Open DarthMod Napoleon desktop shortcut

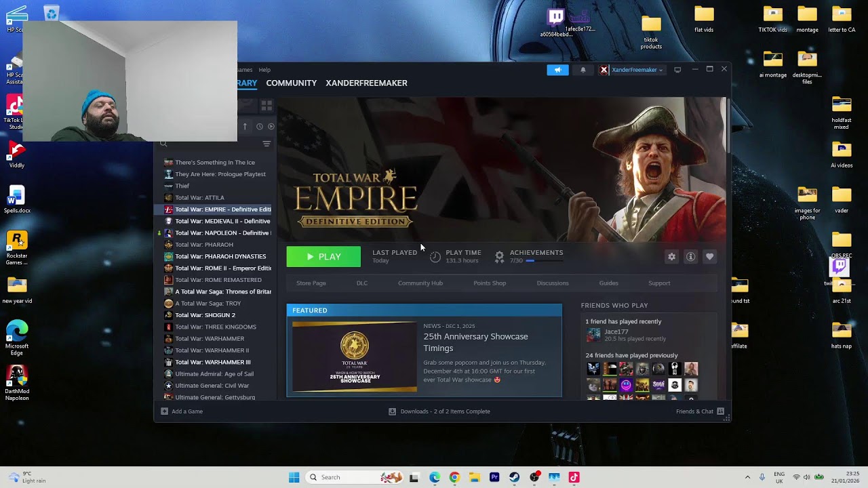pos(17,383)
